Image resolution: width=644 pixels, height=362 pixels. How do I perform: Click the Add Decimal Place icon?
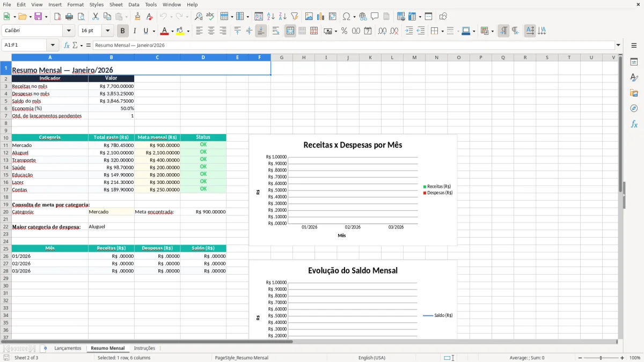pyautogui.click(x=382, y=31)
